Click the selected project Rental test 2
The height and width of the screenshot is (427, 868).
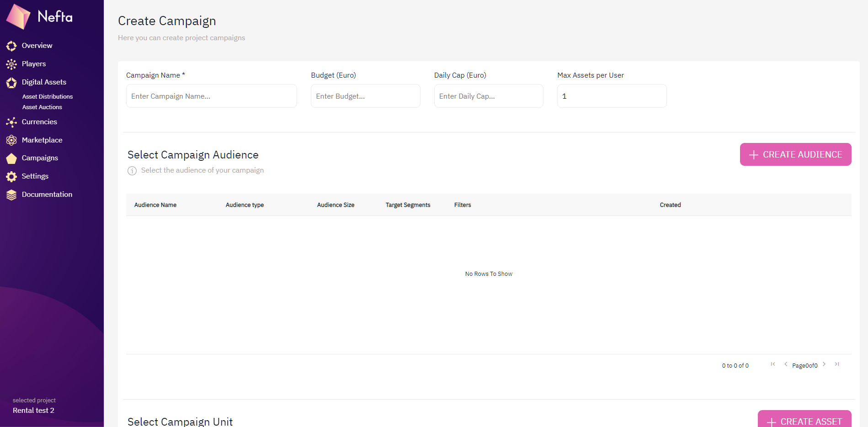(33, 411)
